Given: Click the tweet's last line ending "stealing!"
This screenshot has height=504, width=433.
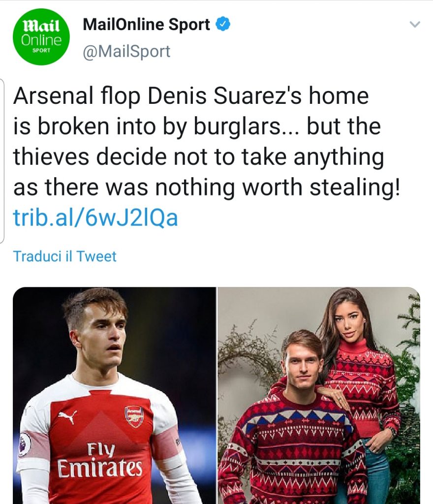Looking at the screenshot, I should 207,188.
